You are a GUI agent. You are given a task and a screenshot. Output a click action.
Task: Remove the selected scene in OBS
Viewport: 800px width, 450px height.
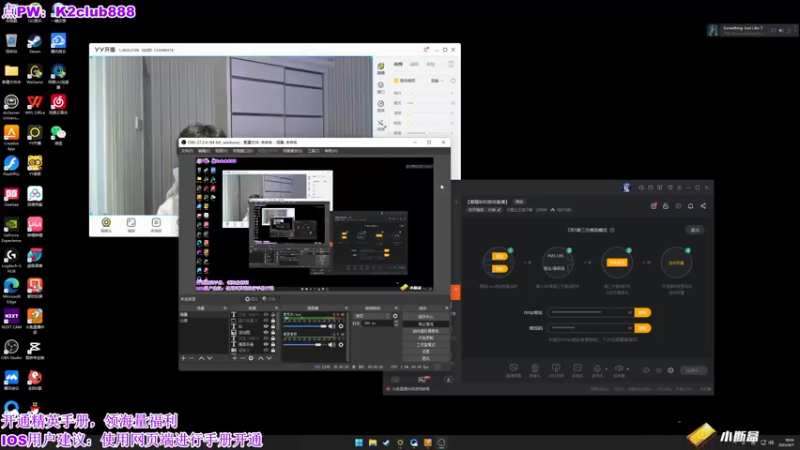pos(192,358)
